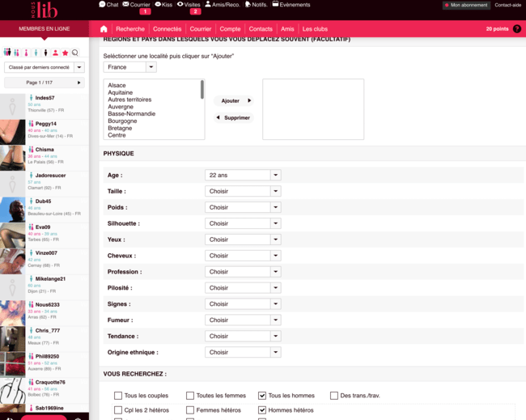Open Courrier envelope in top bar
This screenshot has height=420, width=526.
pos(125,4)
